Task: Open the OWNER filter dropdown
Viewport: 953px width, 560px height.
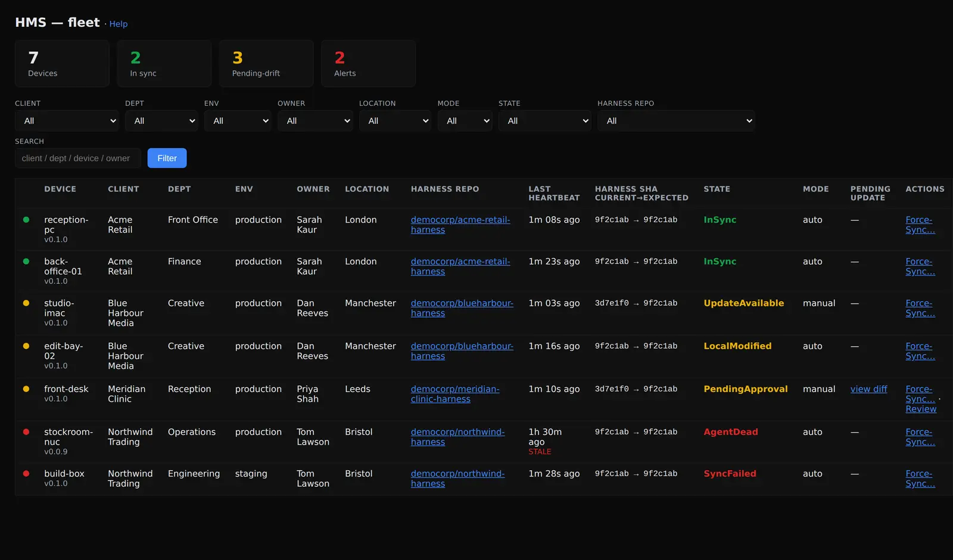Action: 315,121
